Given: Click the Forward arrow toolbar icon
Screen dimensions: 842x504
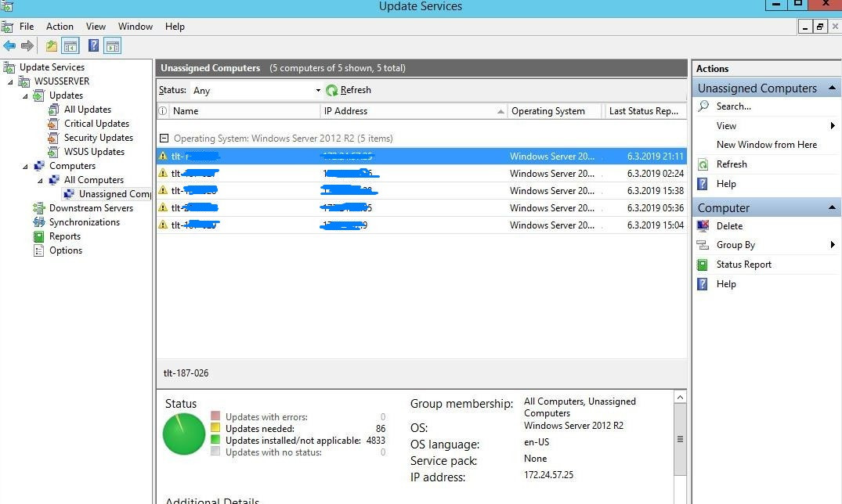Looking at the screenshot, I should click(27, 46).
